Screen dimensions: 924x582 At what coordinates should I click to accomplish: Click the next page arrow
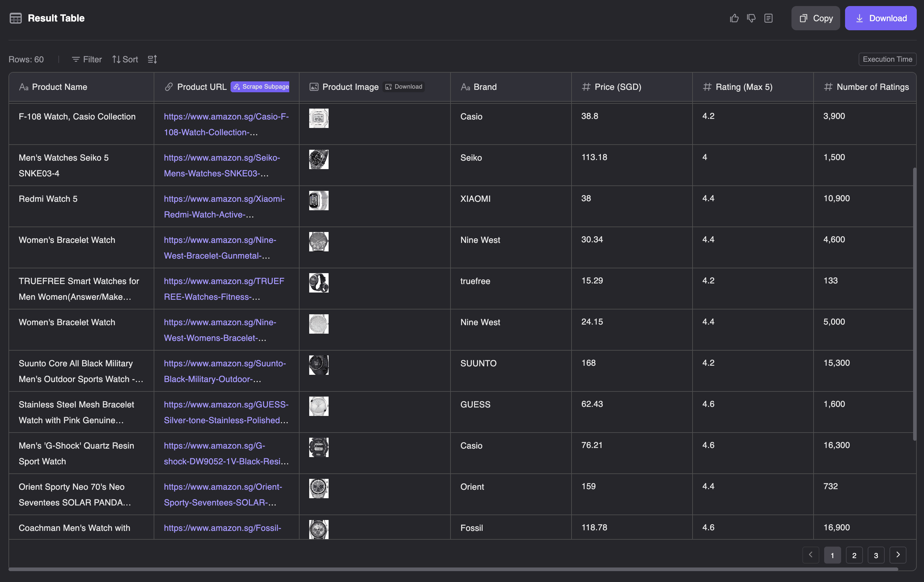[x=898, y=555]
